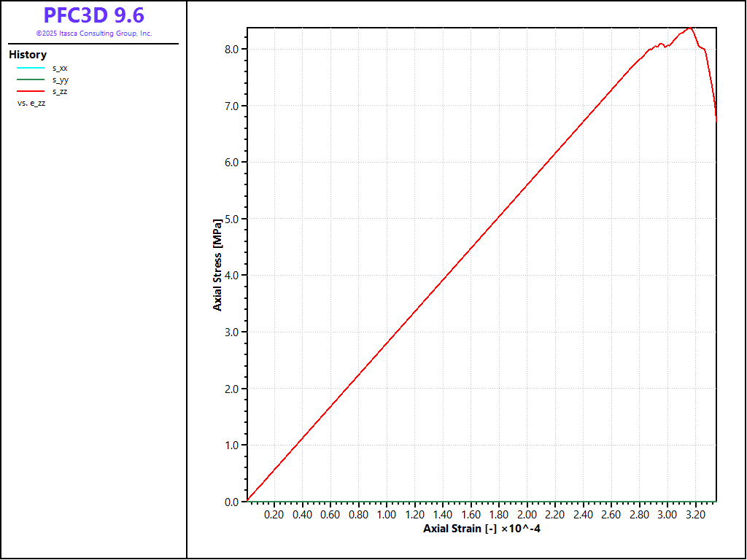
Task: Select the s_zz legend label
Action: (60, 91)
